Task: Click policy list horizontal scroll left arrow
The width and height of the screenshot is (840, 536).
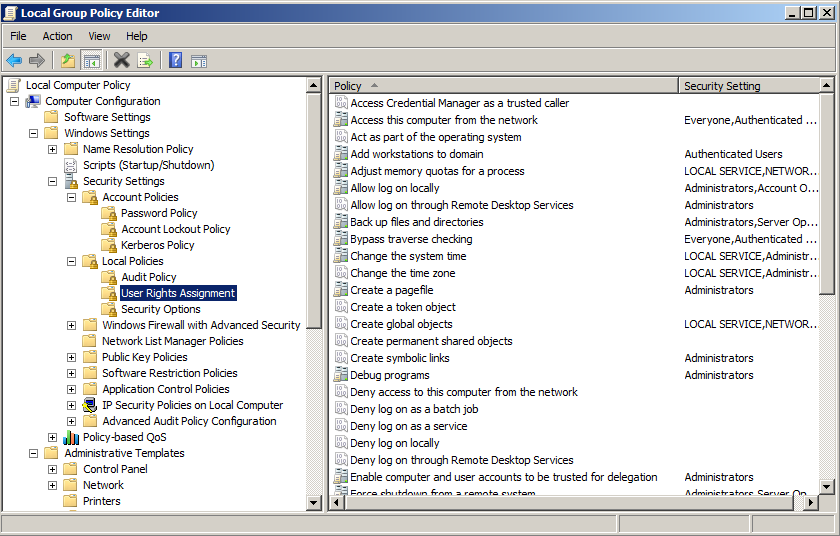Action: (336, 502)
